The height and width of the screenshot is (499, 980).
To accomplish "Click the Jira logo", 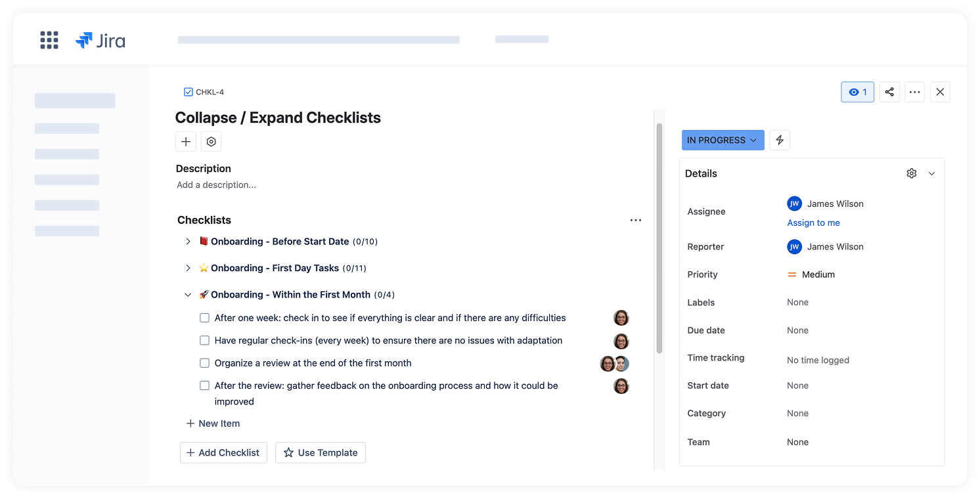I will (100, 41).
